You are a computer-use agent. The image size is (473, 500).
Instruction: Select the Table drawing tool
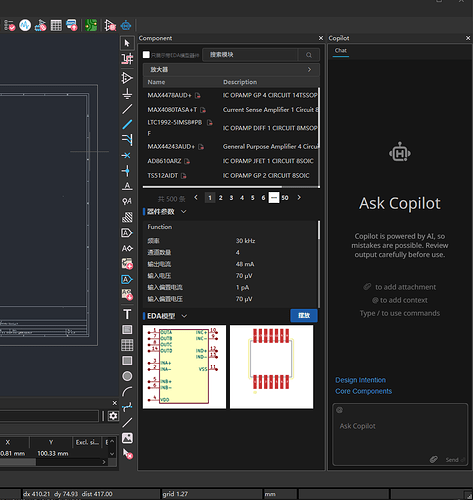point(127,345)
